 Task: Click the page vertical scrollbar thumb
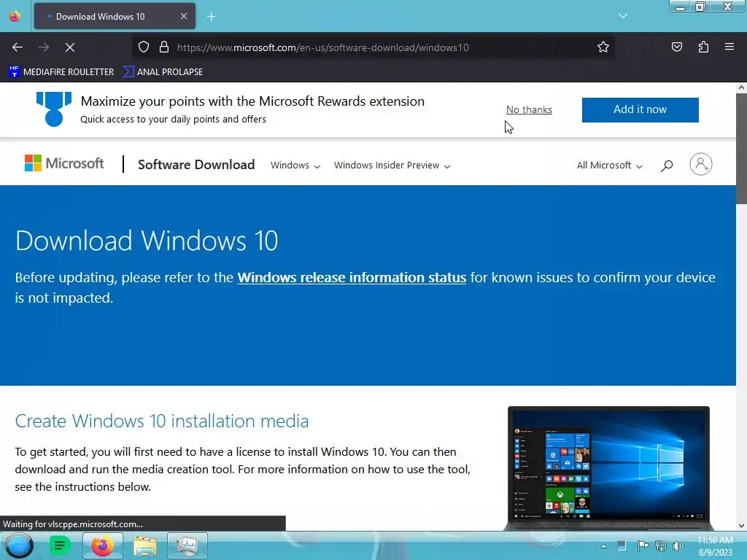[x=741, y=149]
